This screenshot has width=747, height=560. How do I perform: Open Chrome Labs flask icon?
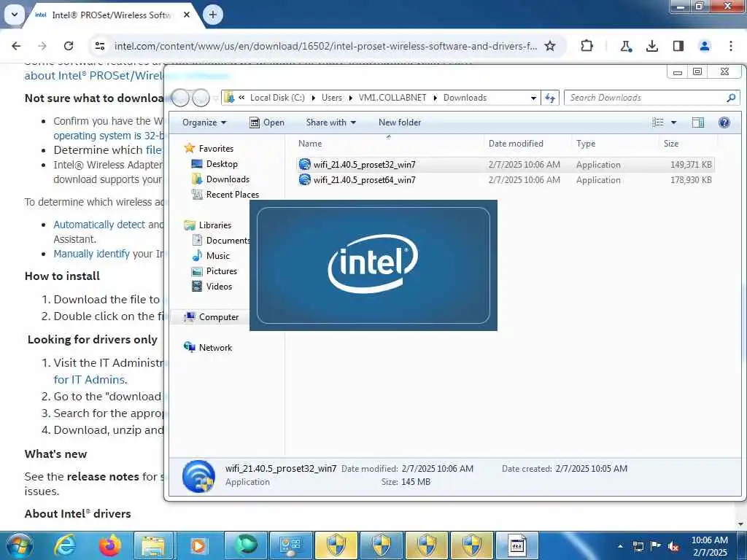click(x=625, y=46)
